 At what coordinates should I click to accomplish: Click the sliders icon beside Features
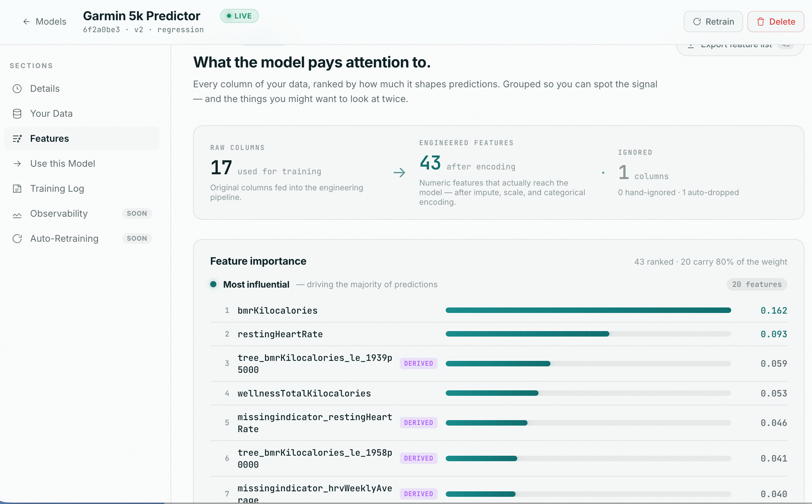(x=17, y=139)
